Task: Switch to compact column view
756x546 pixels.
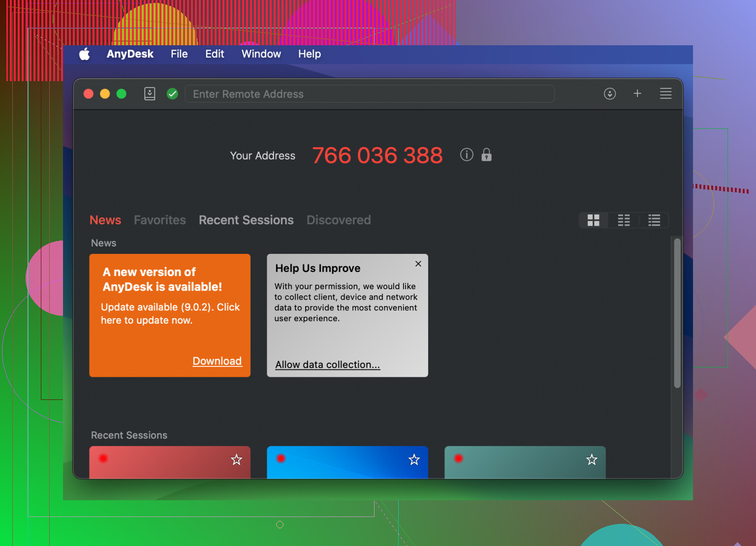Action: click(624, 220)
